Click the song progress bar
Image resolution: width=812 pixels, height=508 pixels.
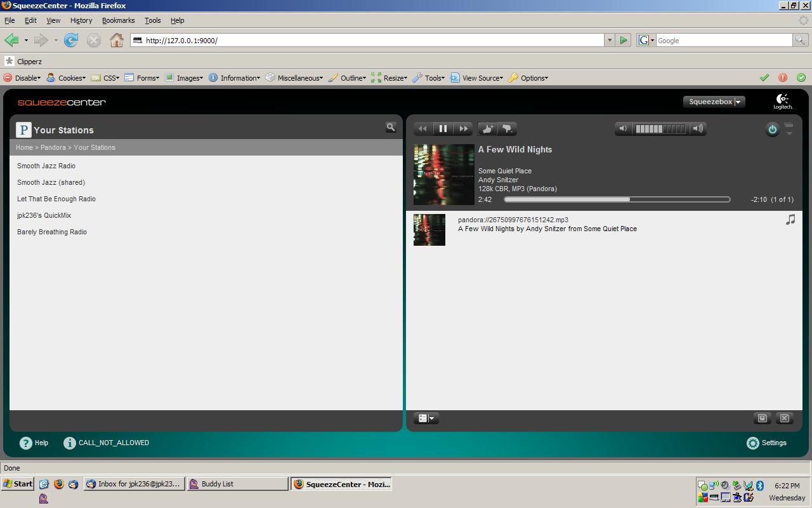(617, 199)
